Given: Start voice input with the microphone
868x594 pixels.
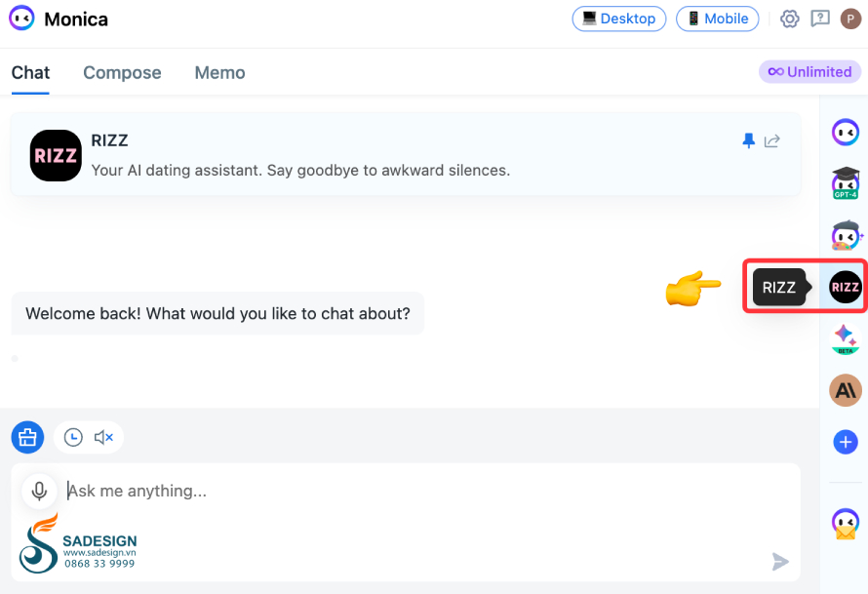Looking at the screenshot, I should click(39, 491).
